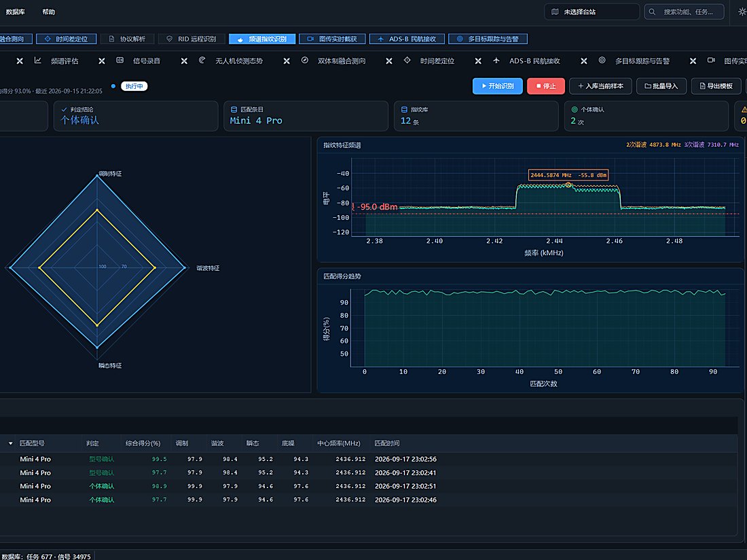Screen dimensions: 747x560
Task: Click the theme sun icon
Action: [x=742, y=12]
